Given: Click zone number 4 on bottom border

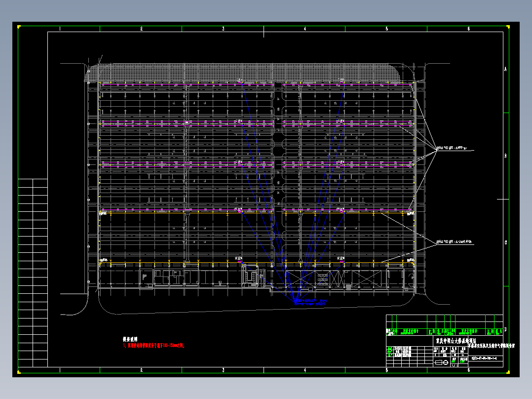Looking at the screenshot, I should tap(305, 370).
